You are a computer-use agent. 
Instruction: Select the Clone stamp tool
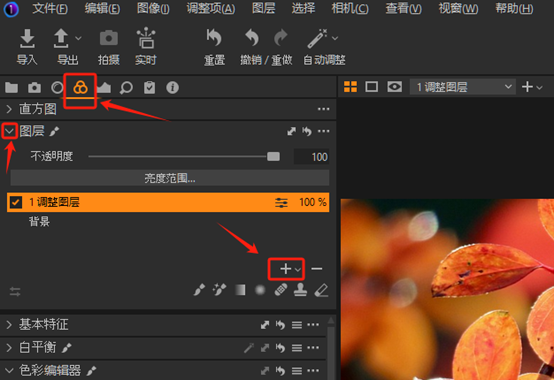(x=300, y=290)
